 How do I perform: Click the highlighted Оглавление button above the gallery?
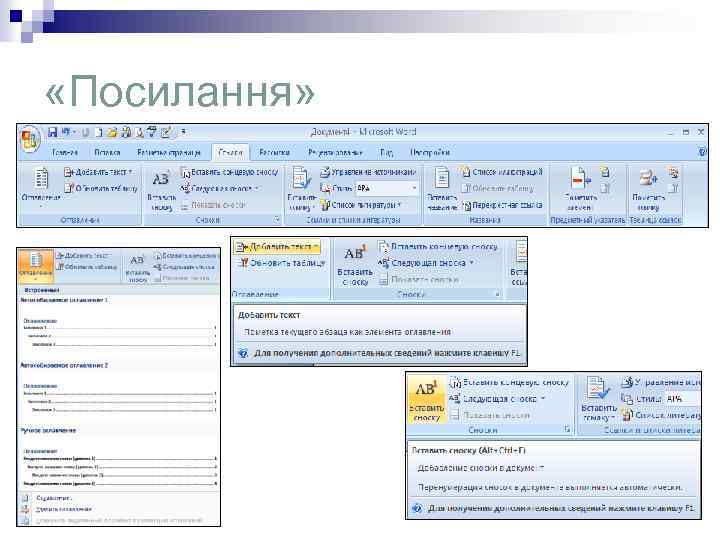click(36, 264)
